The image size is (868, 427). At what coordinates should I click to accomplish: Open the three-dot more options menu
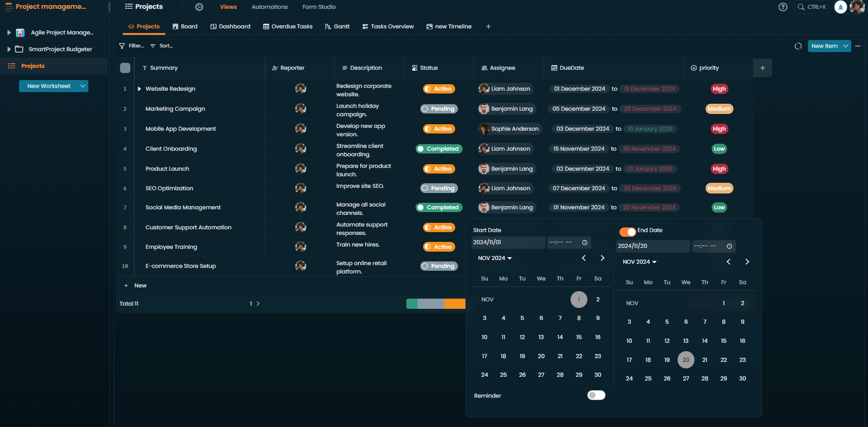click(x=858, y=46)
